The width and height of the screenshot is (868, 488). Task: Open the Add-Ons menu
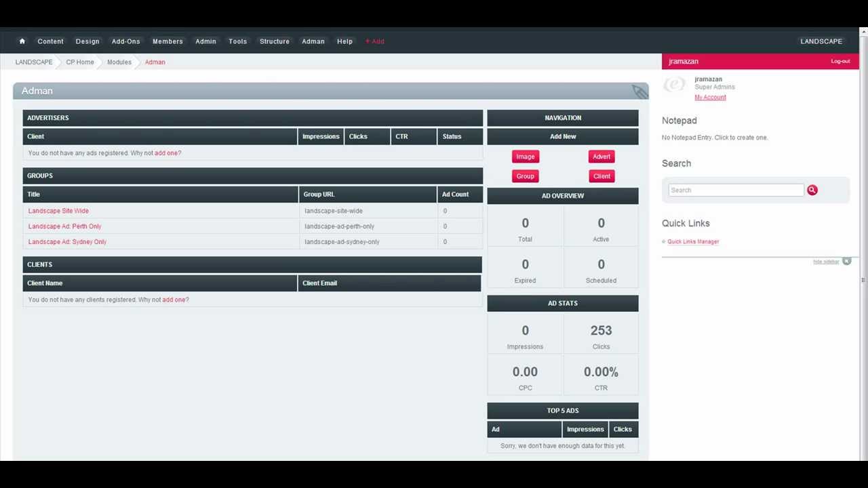(126, 41)
